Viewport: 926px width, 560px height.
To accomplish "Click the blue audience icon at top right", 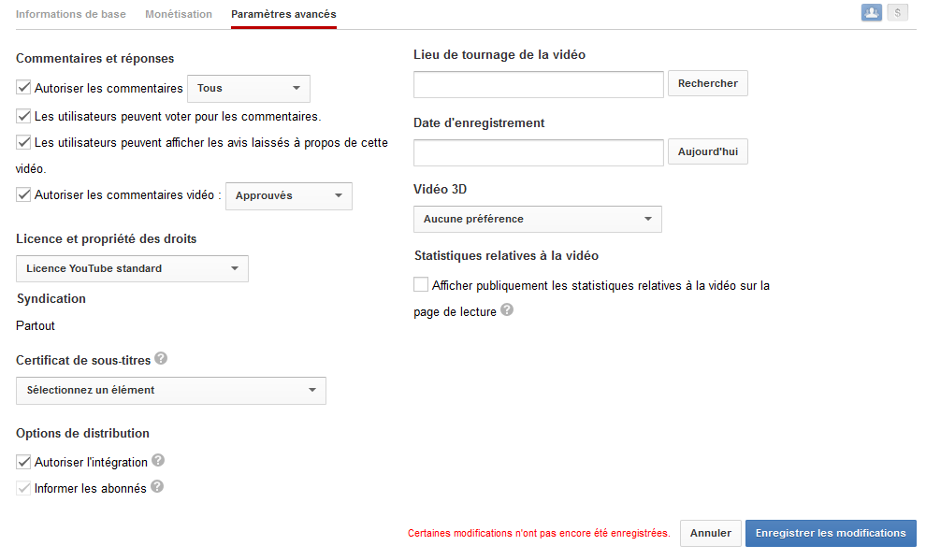I will 871,12.
